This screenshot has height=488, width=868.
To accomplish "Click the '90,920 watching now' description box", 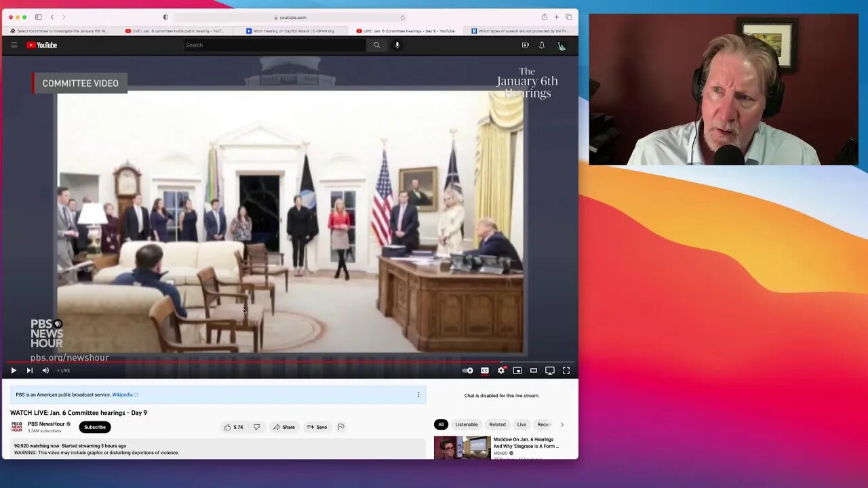I will pos(217,449).
